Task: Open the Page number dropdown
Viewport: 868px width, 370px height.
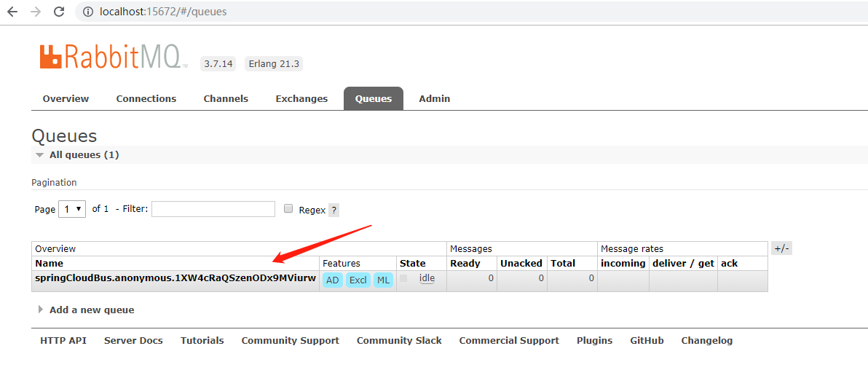Action: pos(72,209)
